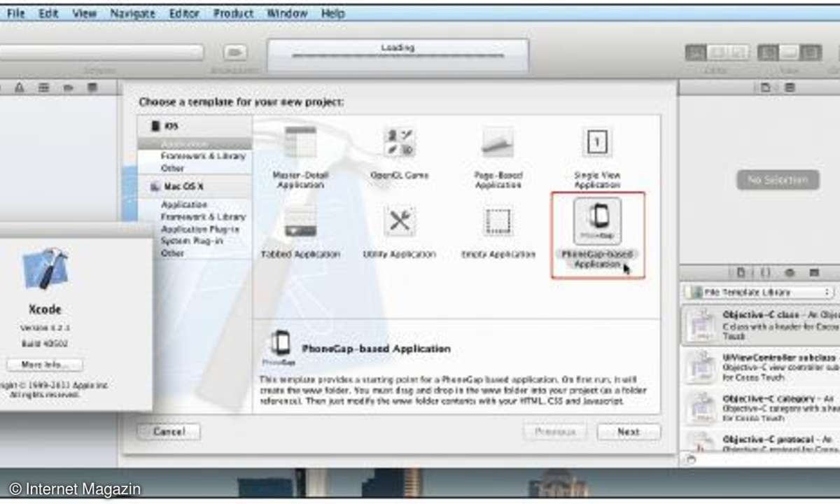Select the Single View Application template icon
The height and width of the screenshot is (504, 840).
[x=597, y=143]
